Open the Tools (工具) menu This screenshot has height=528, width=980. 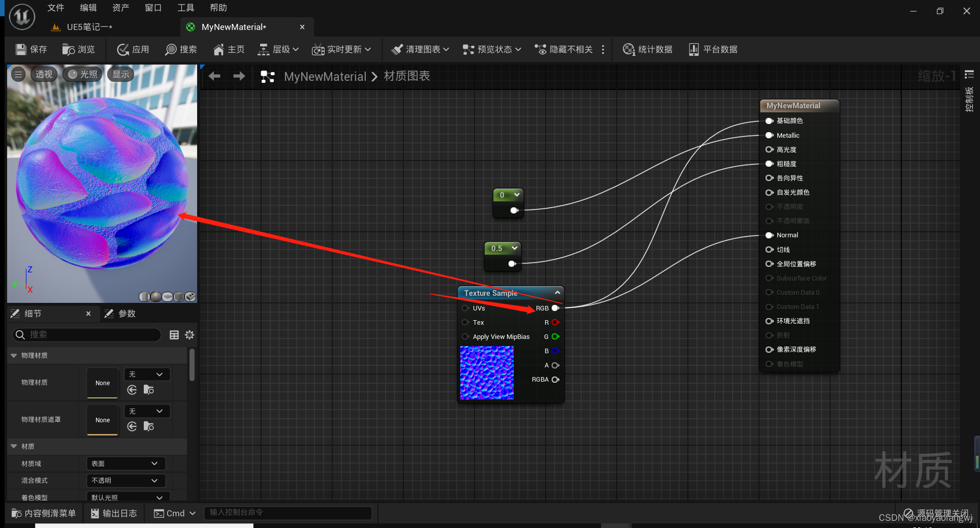[x=185, y=8]
